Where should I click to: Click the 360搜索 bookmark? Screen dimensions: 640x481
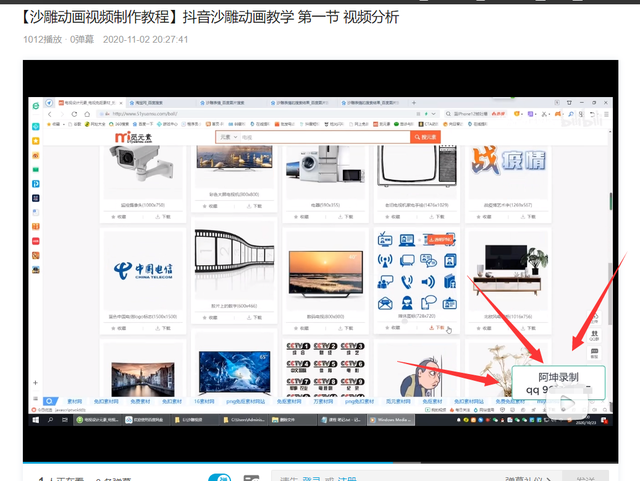119,124
